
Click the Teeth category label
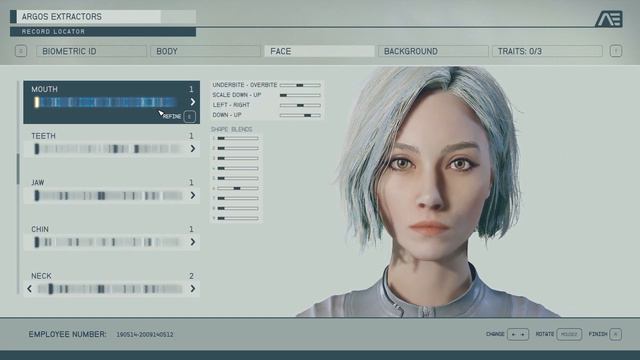(x=43, y=136)
